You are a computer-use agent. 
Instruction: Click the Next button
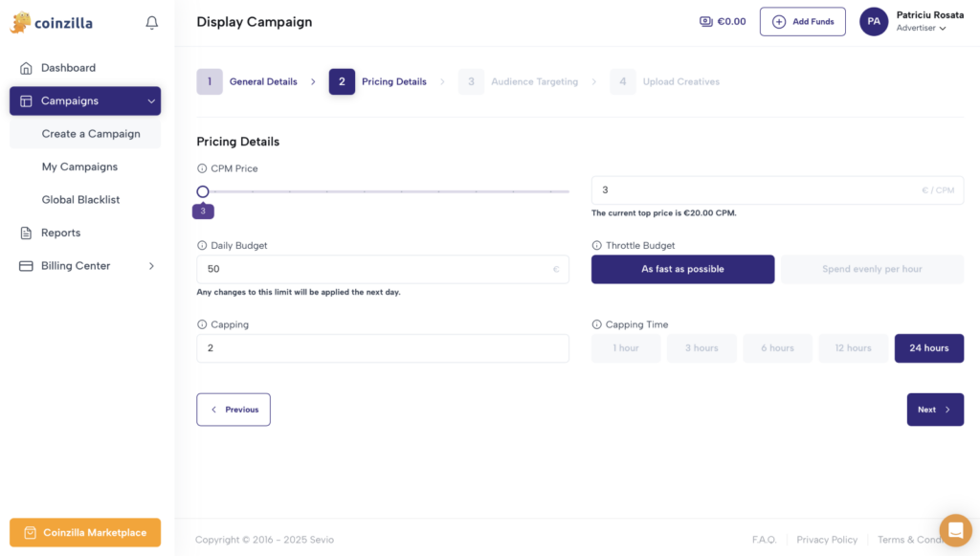coord(935,410)
